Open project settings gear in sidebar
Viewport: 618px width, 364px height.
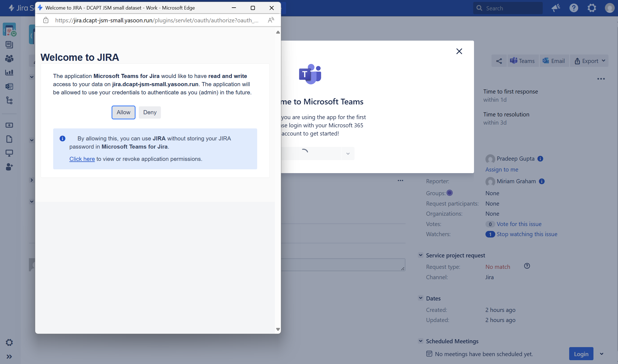pos(9,342)
